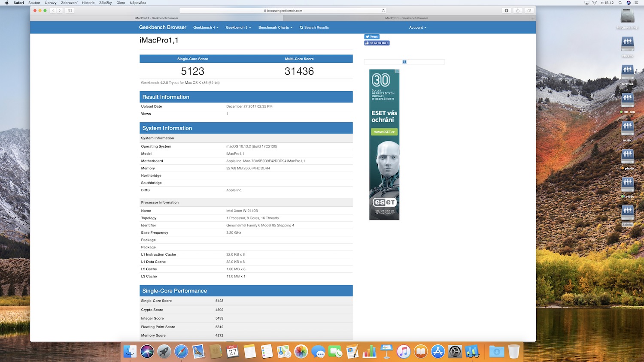This screenshot has width=644, height=362.
Task: Click the www.ESET.cz green button
Action: [x=384, y=132]
